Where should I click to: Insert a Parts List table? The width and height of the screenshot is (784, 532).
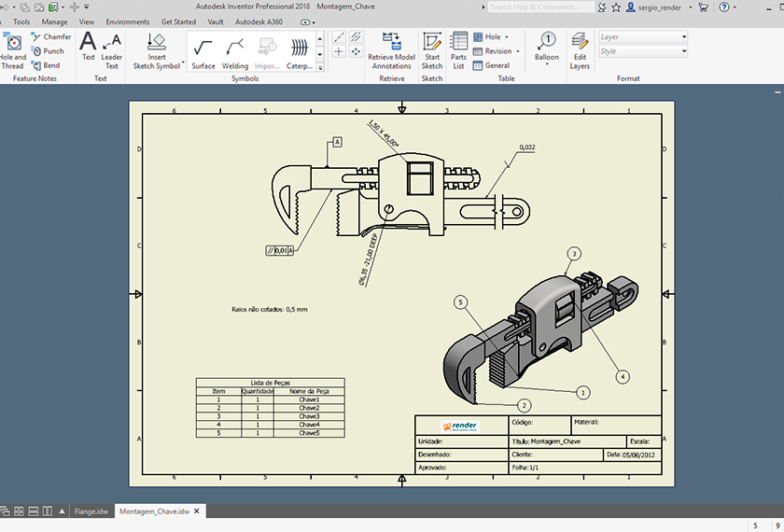(458, 50)
